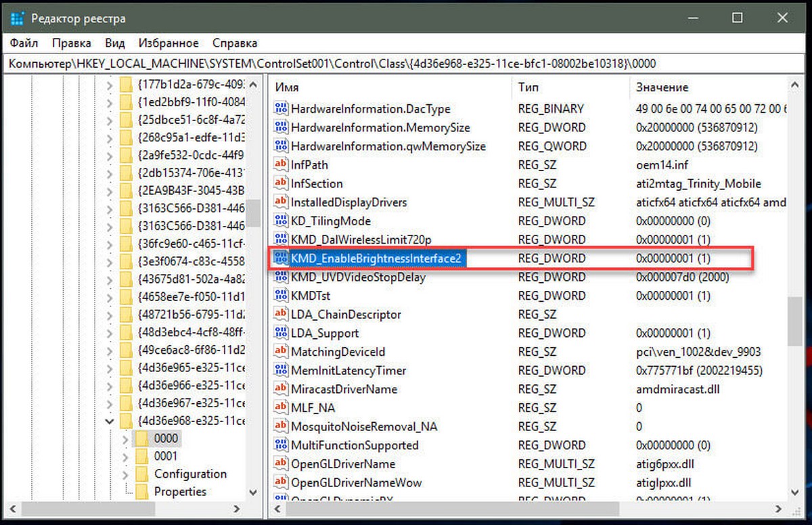This screenshot has width=812, height=525.
Task: Click the Registry Editor icon in the title bar
Action: pyautogui.click(x=17, y=18)
